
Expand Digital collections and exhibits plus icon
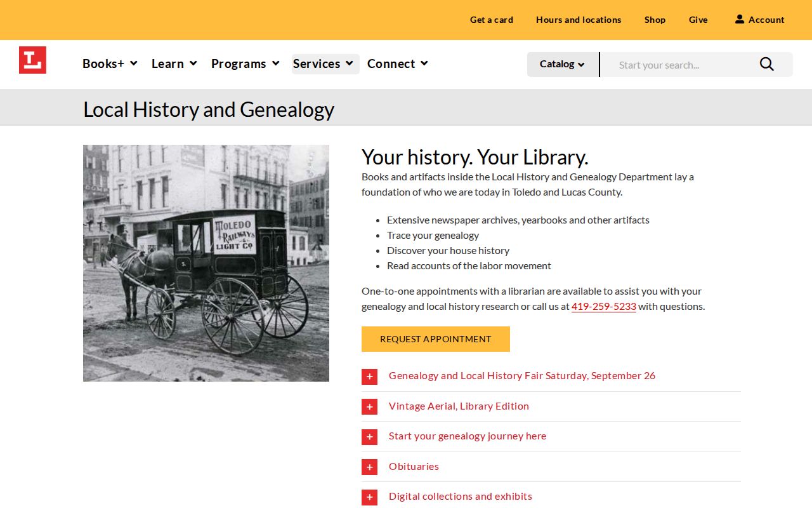click(x=369, y=497)
